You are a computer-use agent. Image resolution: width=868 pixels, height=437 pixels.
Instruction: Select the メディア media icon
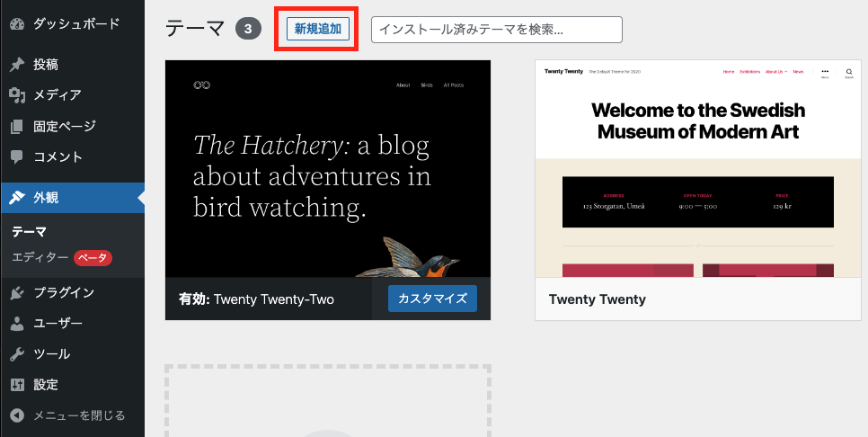(x=17, y=95)
